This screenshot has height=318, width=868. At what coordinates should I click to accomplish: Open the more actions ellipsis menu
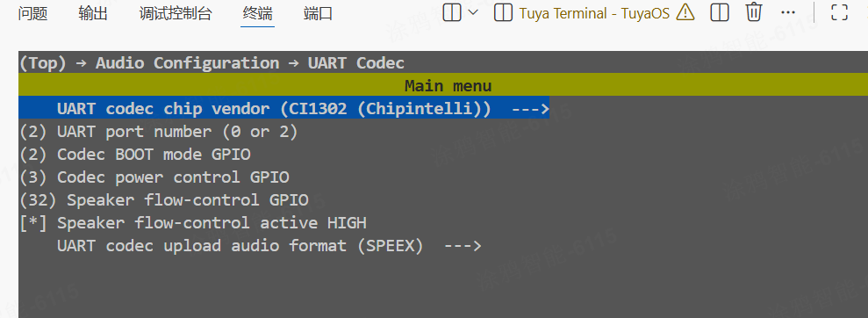pos(788,13)
